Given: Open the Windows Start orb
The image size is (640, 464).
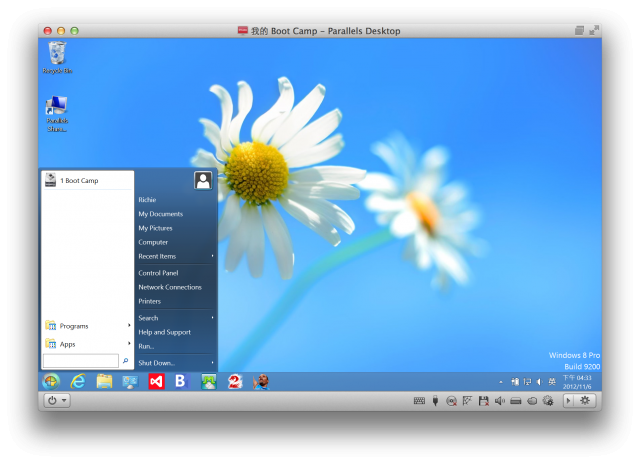Looking at the screenshot, I should point(51,382).
